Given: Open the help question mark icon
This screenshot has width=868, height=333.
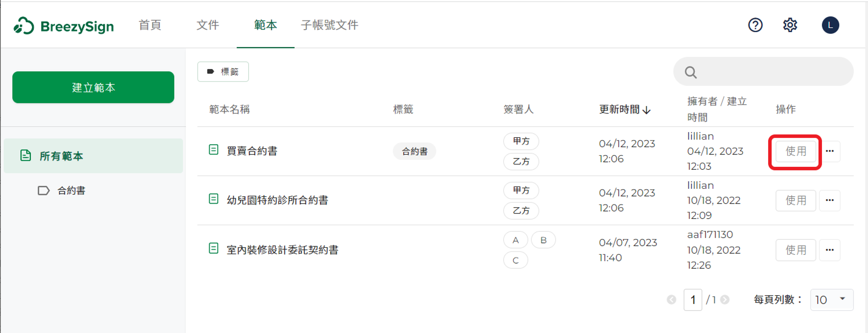Looking at the screenshot, I should click(755, 25).
